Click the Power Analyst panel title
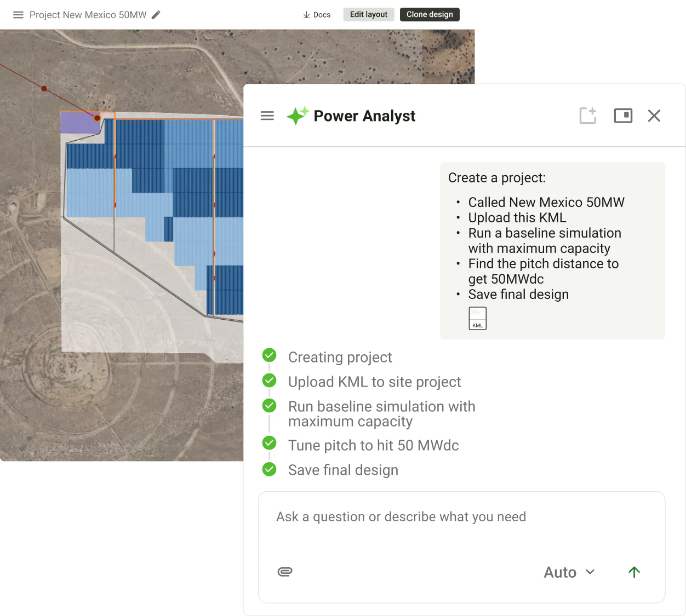The height and width of the screenshot is (616, 686). (x=364, y=116)
